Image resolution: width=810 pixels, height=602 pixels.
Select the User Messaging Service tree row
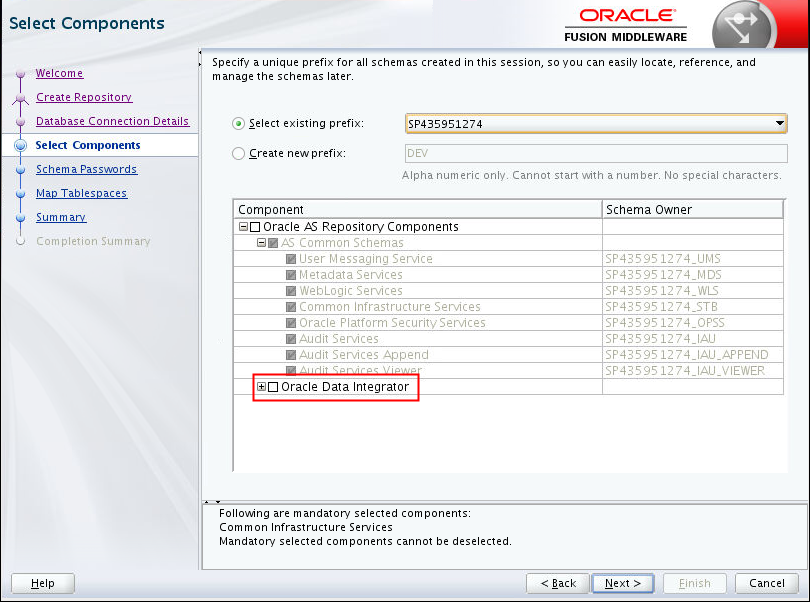tap(365, 259)
